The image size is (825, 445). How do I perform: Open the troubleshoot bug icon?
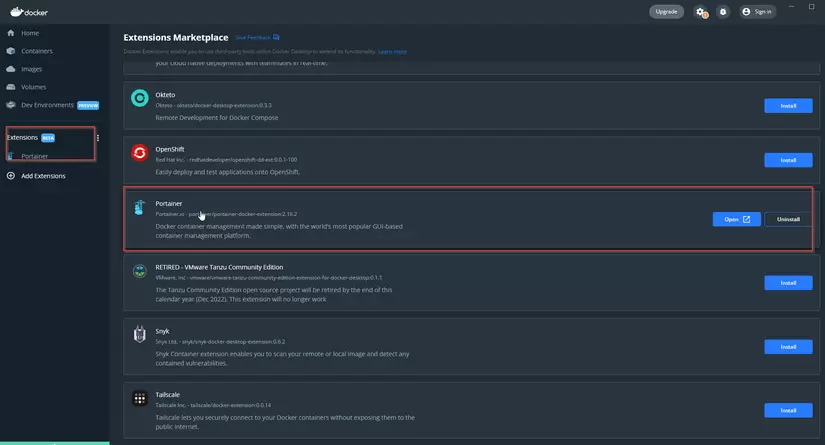point(723,12)
